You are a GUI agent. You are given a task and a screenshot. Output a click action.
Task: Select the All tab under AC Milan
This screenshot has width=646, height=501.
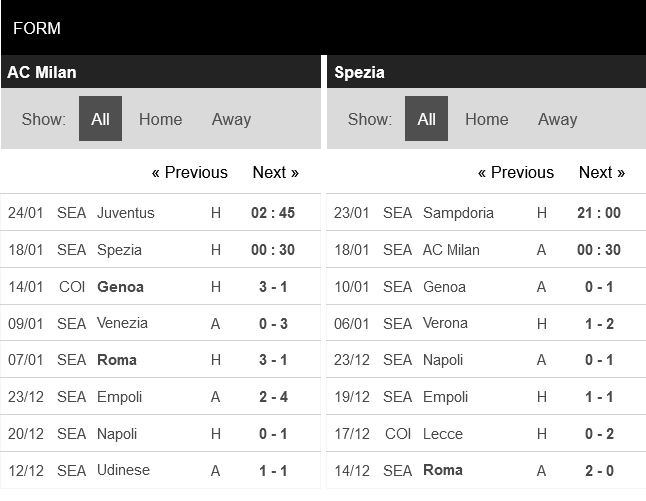(100, 119)
